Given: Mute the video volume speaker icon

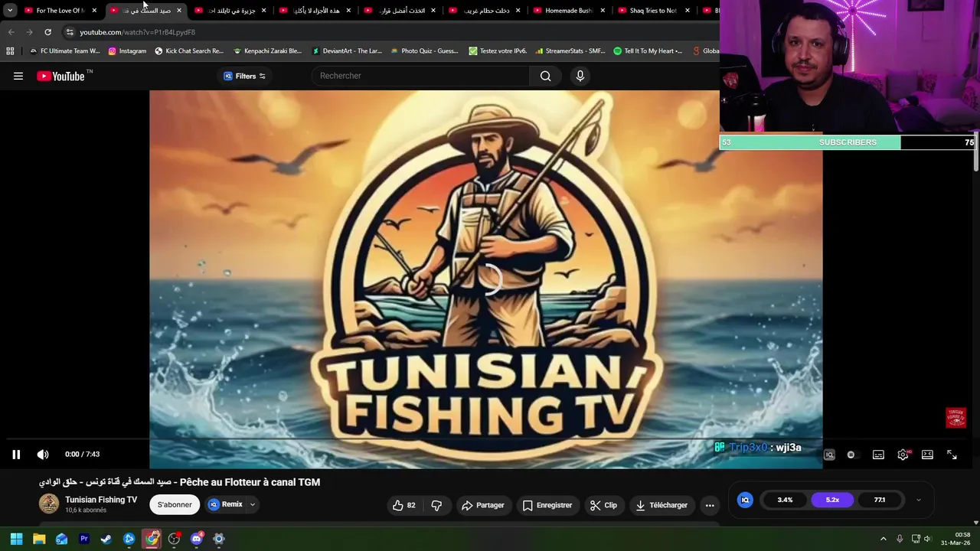Looking at the screenshot, I should point(43,455).
